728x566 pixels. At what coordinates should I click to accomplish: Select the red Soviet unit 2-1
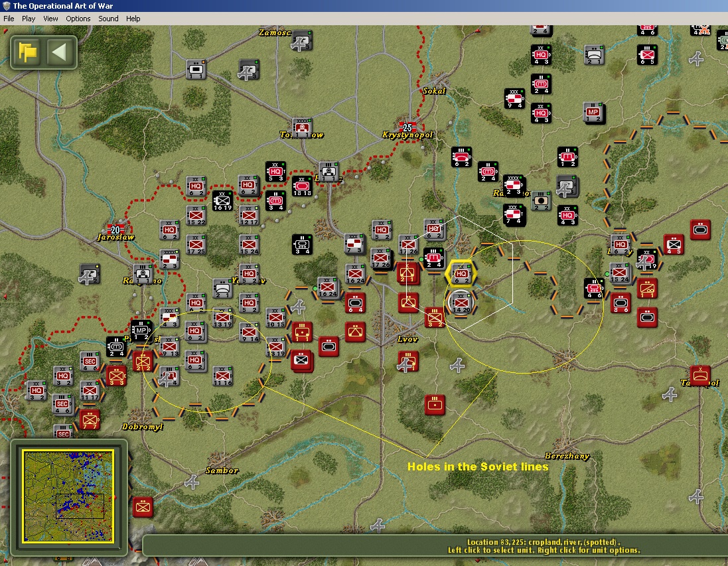pos(408,273)
